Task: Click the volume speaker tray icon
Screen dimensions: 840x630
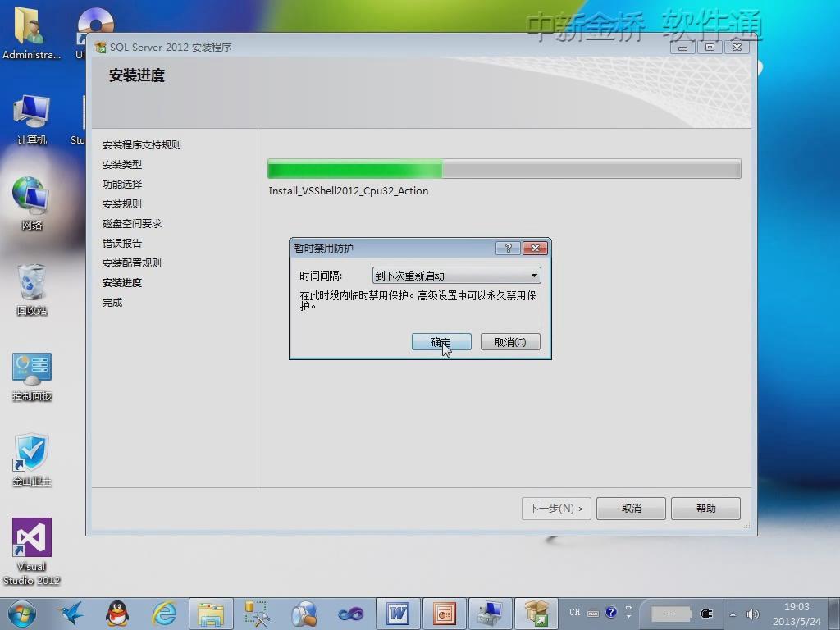Action: (x=752, y=614)
